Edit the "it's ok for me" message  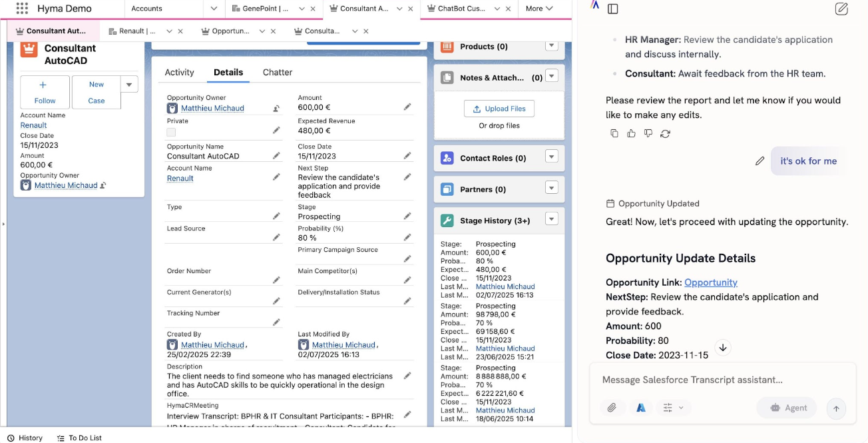[x=759, y=161]
